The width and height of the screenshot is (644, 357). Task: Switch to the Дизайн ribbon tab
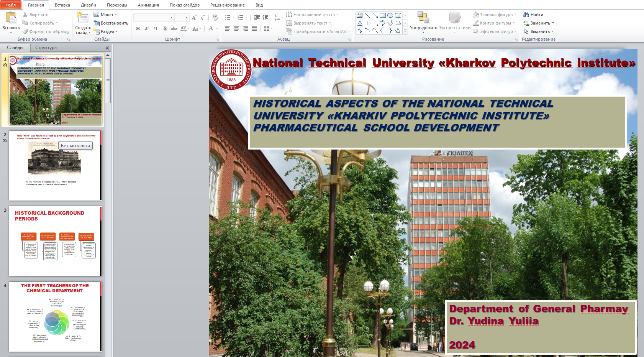pyautogui.click(x=88, y=5)
